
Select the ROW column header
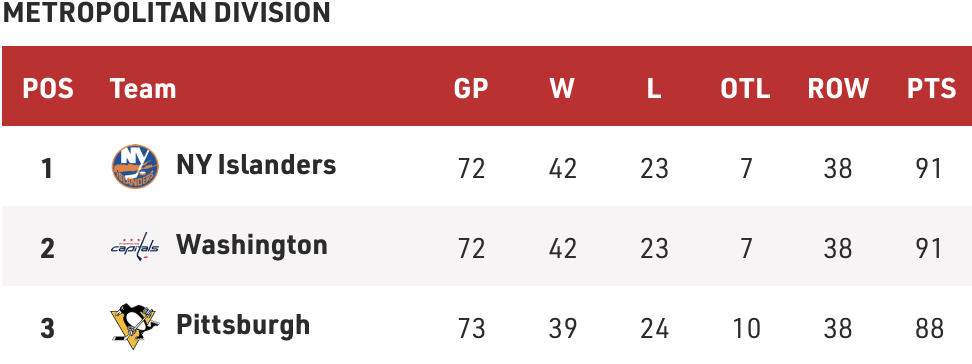[x=838, y=89]
